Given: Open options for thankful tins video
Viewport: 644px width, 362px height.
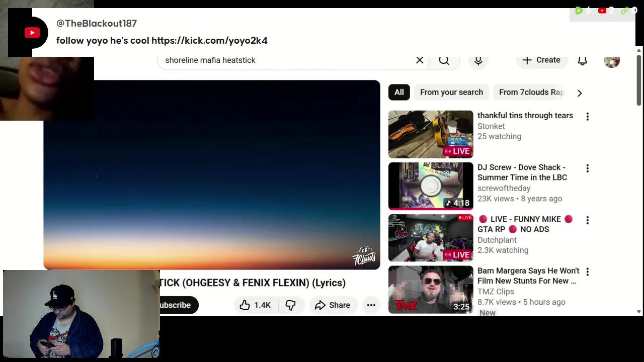Looking at the screenshot, I should coord(587,117).
